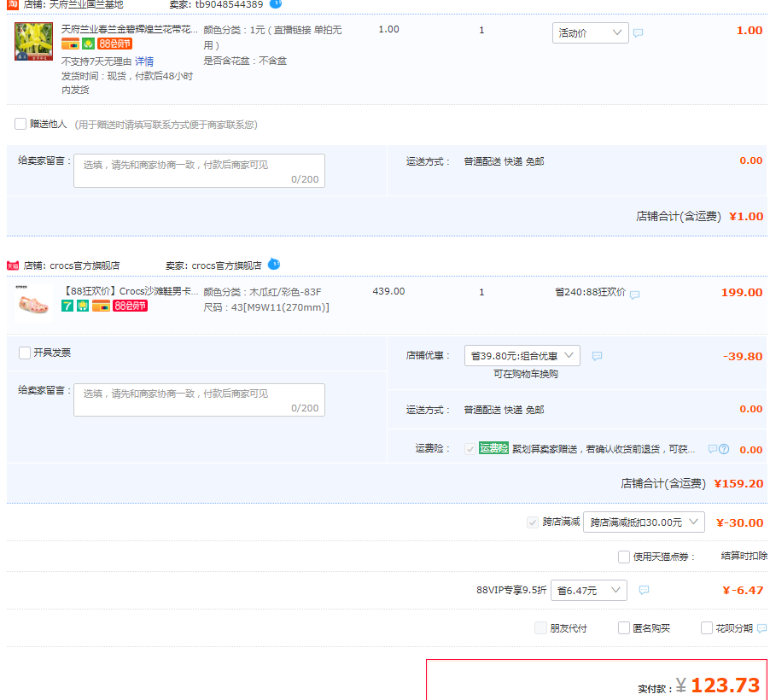Open the Crocs sandal product thumbnail

[34, 303]
